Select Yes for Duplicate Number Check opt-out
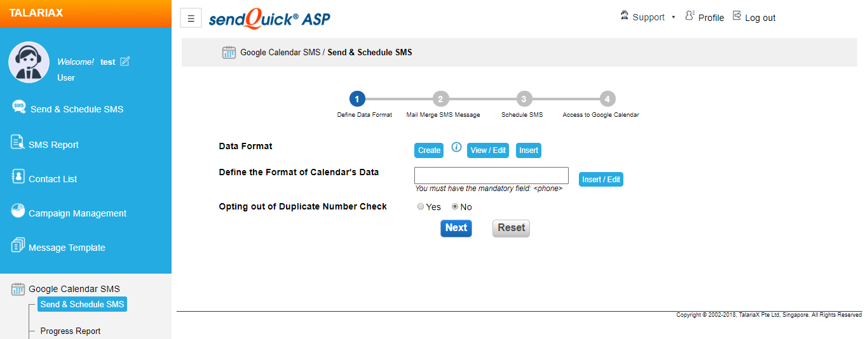Image resolution: width=868 pixels, height=339 pixels. coord(421,207)
